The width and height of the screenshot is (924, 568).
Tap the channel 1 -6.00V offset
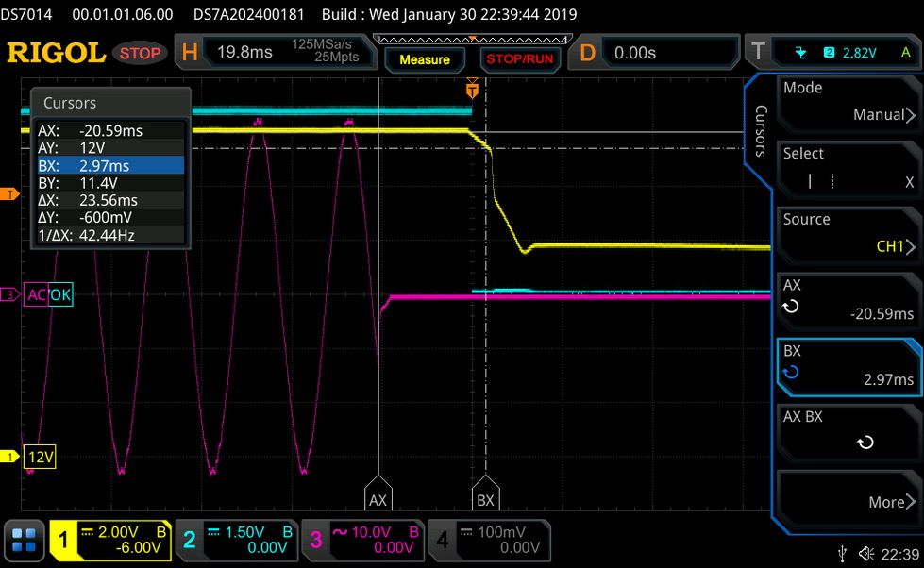point(138,547)
